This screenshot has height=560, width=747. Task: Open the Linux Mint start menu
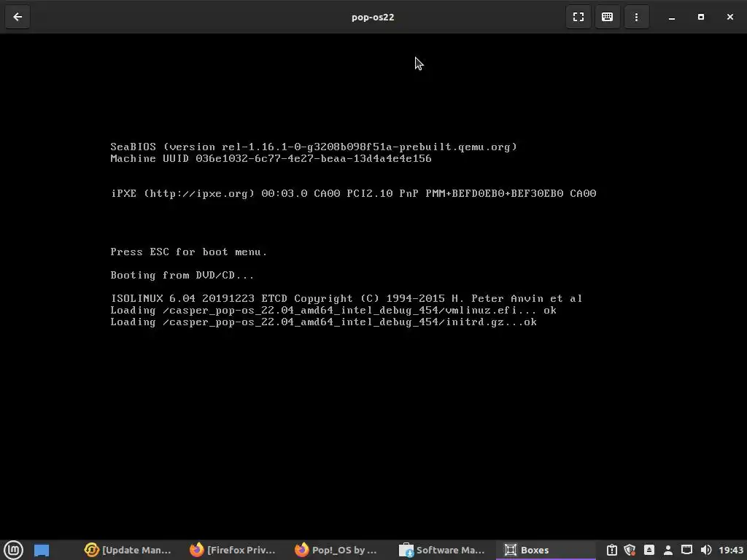tap(13, 550)
